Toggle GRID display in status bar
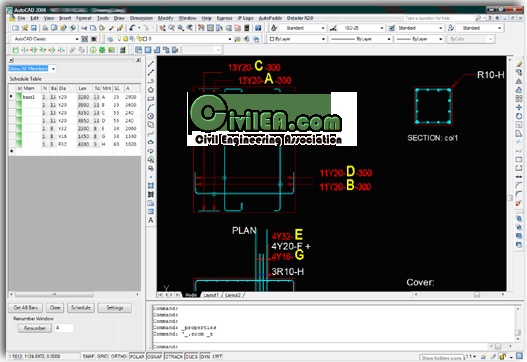 tap(103, 356)
